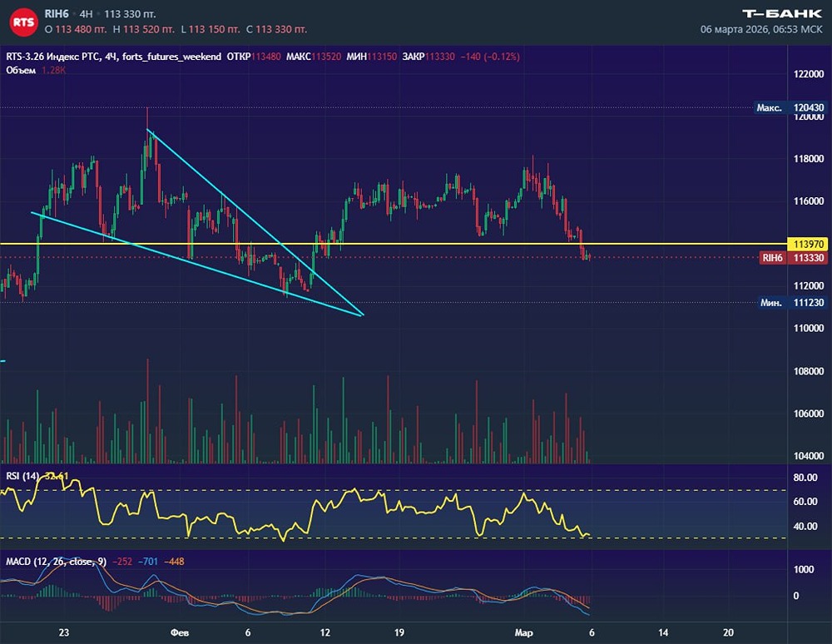The image size is (832, 644).
Task: Click the −140 (−0.12%) change value
Action: tap(490, 57)
